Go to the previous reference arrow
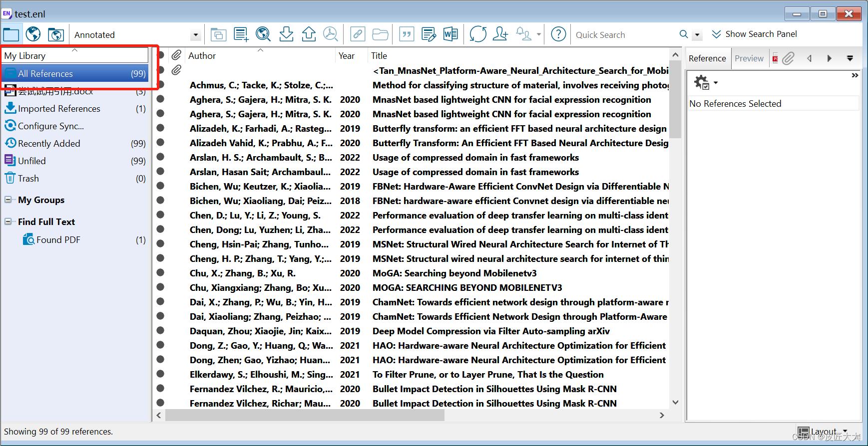The width and height of the screenshot is (868, 446). point(810,58)
